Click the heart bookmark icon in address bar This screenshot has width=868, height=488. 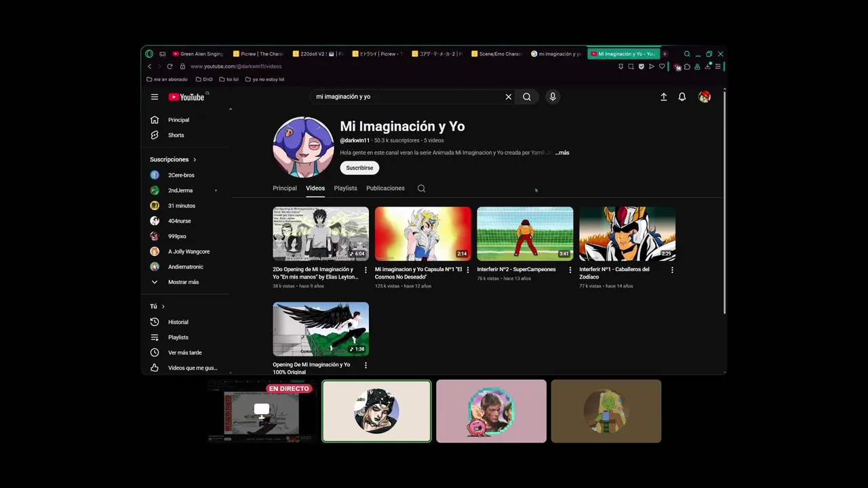tap(662, 66)
